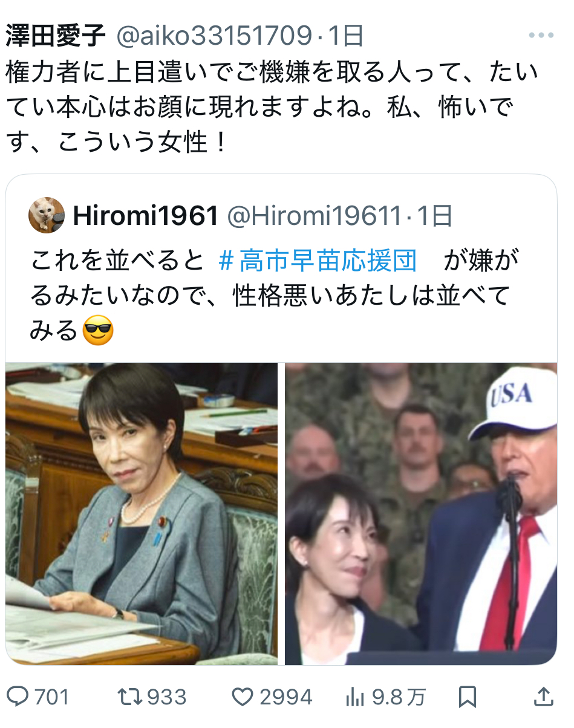
Task: Open the #高市早苗応援団 hashtag link
Action: tap(318, 261)
